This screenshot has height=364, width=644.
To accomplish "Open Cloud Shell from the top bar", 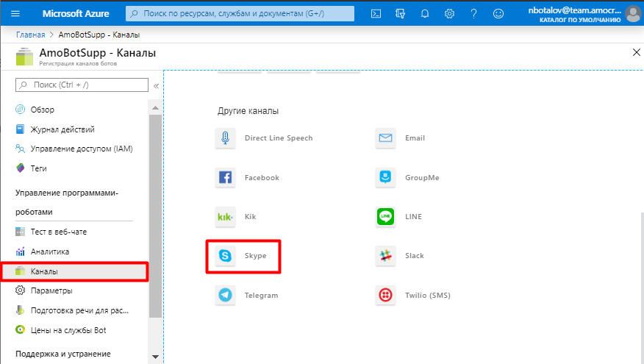I will [376, 13].
